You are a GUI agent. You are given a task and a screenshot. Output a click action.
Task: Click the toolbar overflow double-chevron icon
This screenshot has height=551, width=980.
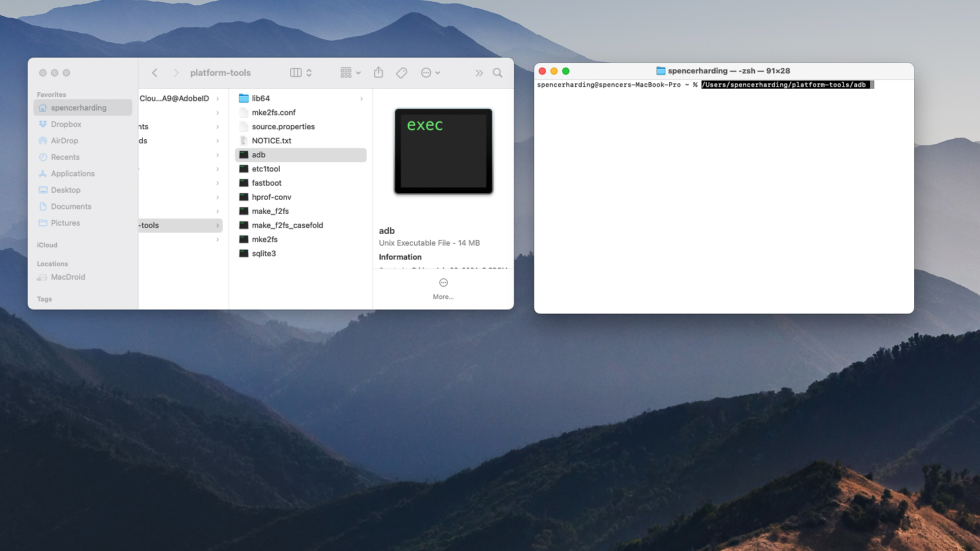[479, 73]
